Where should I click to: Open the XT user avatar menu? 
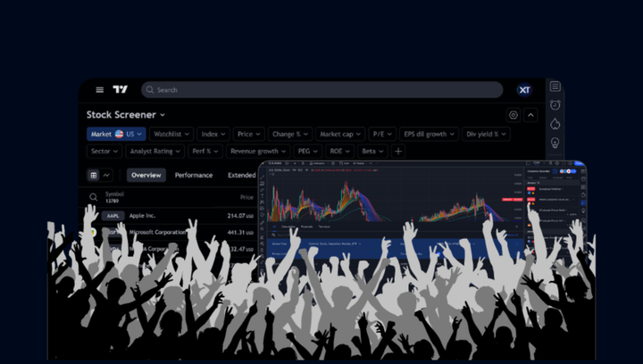[x=524, y=90]
